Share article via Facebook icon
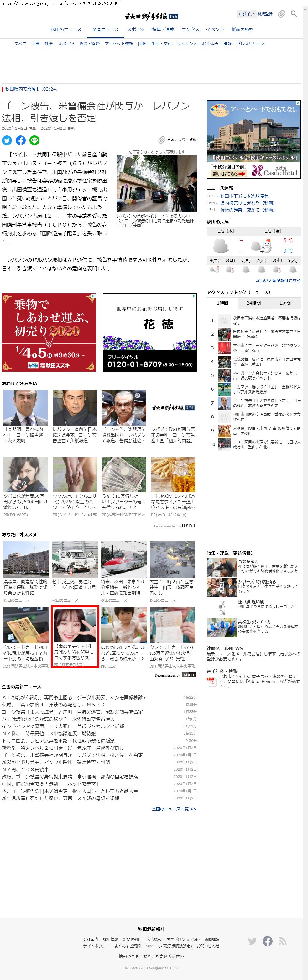The image size is (308, 980). coord(21,140)
